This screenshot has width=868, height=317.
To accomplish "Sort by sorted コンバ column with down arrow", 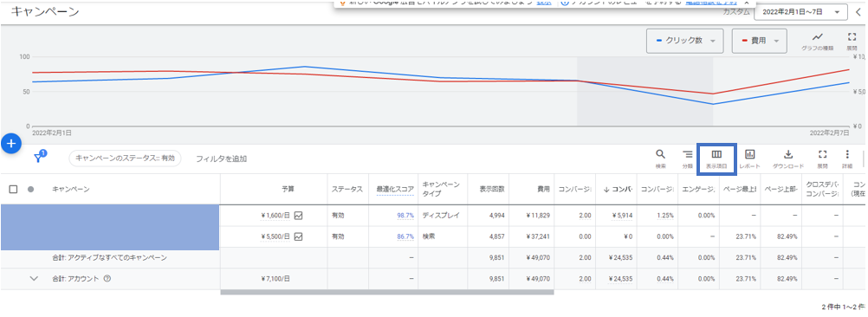I will (618, 189).
